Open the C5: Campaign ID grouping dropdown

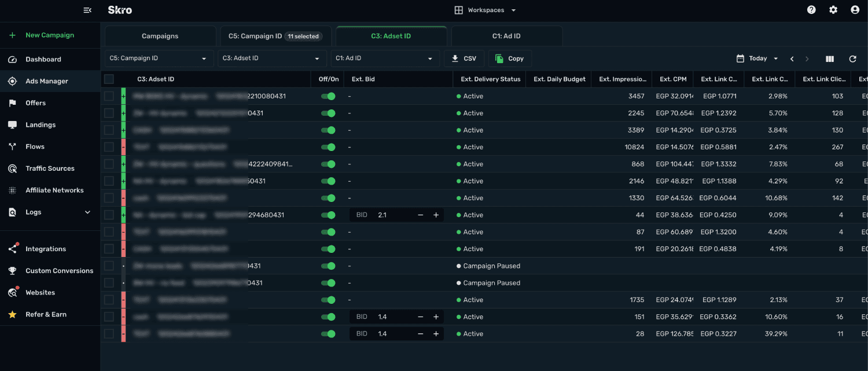coord(159,58)
